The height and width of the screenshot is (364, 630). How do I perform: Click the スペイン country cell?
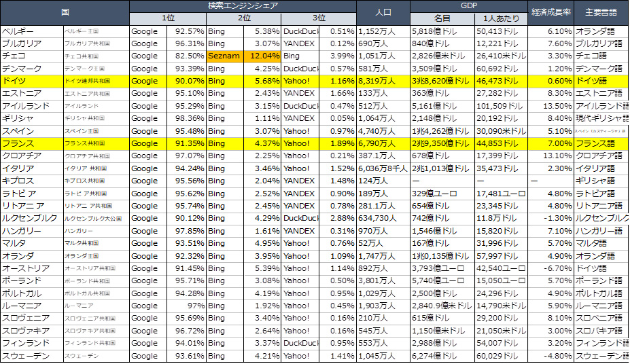click(x=32, y=131)
